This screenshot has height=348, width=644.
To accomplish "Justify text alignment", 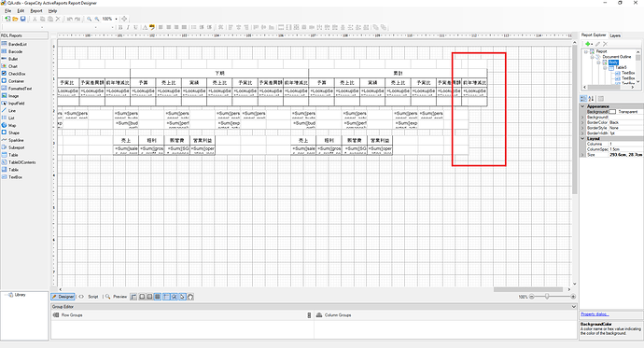I will pyautogui.click(x=185, y=27).
